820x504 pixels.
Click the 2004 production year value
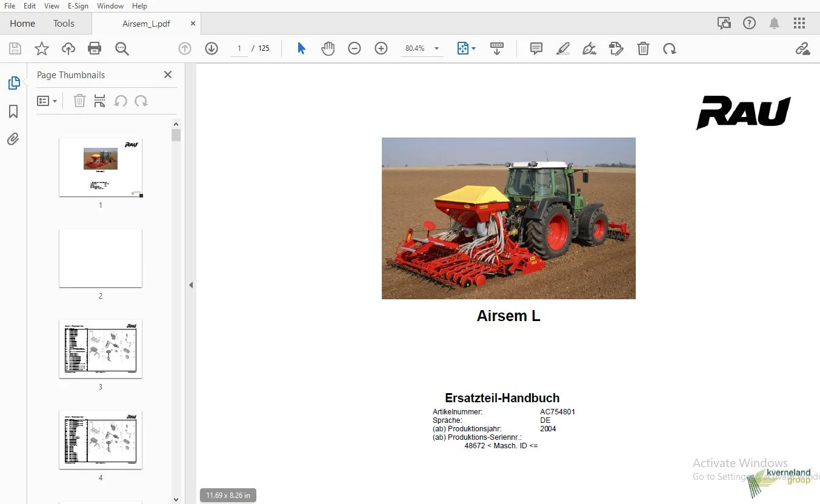[548, 429]
